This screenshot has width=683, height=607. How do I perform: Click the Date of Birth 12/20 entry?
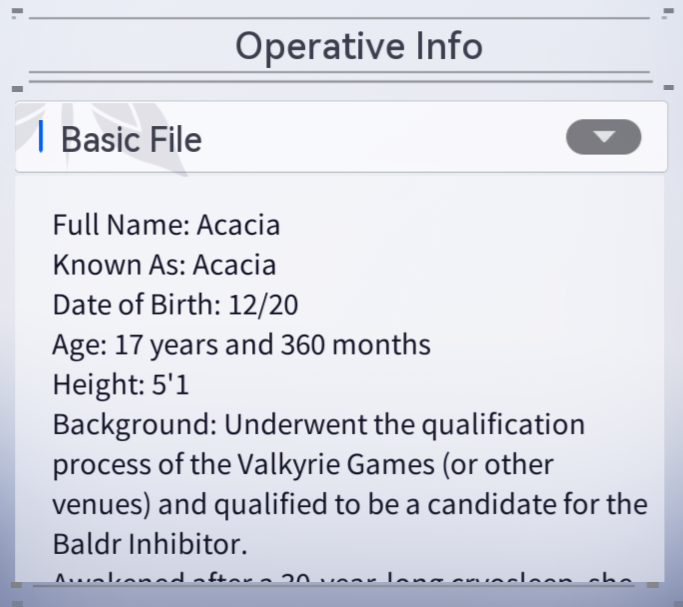tap(175, 305)
